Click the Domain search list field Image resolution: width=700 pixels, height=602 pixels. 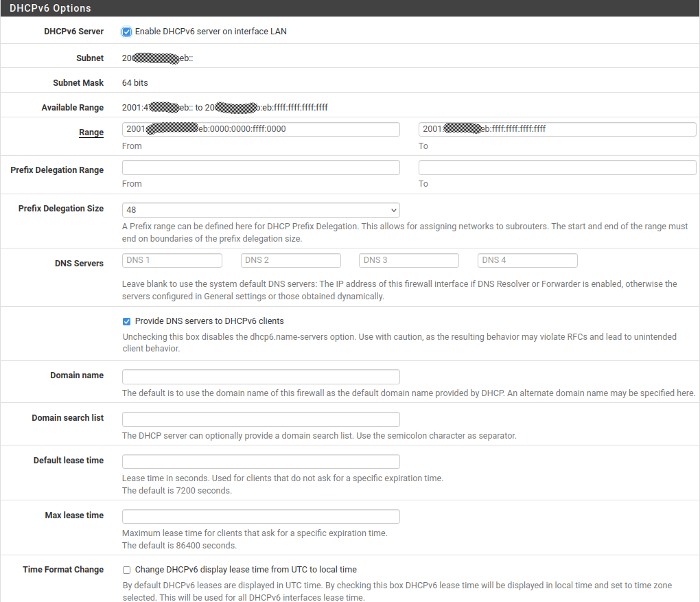tap(261, 419)
